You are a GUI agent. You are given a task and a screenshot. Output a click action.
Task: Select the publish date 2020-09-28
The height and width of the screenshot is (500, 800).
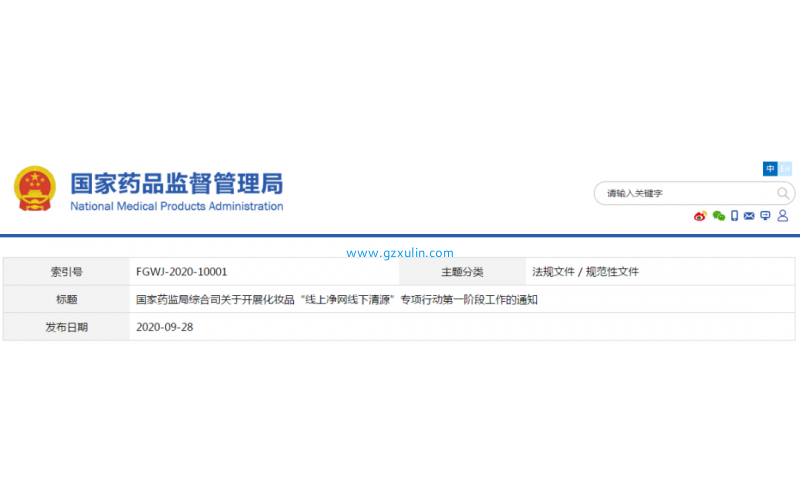164,327
